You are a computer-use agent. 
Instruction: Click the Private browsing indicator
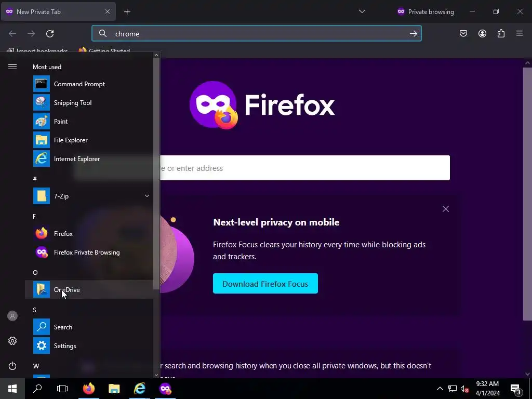(425, 12)
